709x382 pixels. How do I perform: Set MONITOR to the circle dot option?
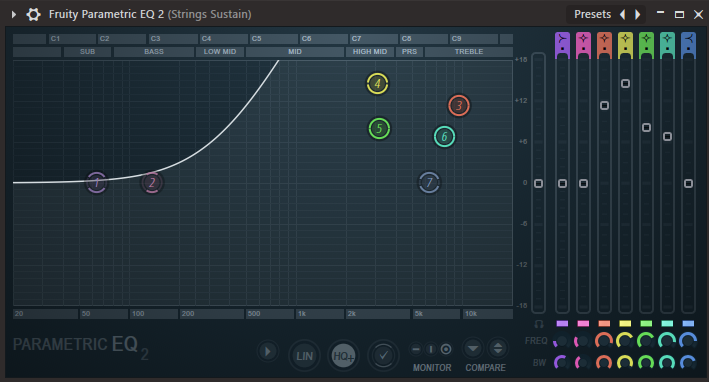[x=446, y=349]
